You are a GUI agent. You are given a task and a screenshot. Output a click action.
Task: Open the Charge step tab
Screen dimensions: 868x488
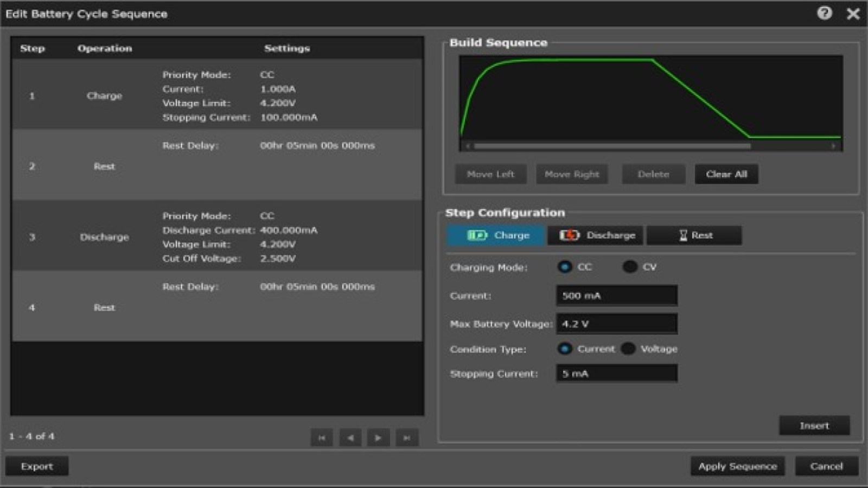point(495,235)
